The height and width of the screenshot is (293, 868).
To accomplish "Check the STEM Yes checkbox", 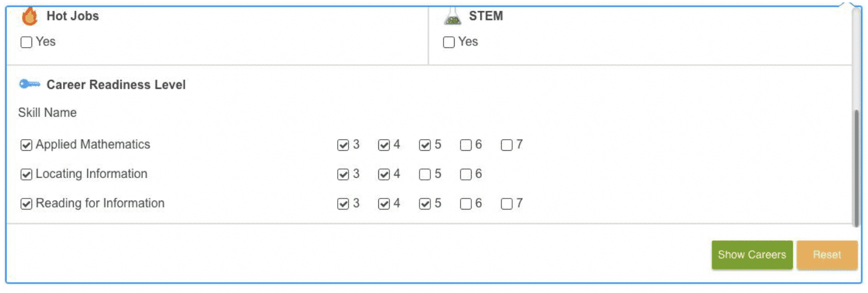I will (x=449, y=42).
